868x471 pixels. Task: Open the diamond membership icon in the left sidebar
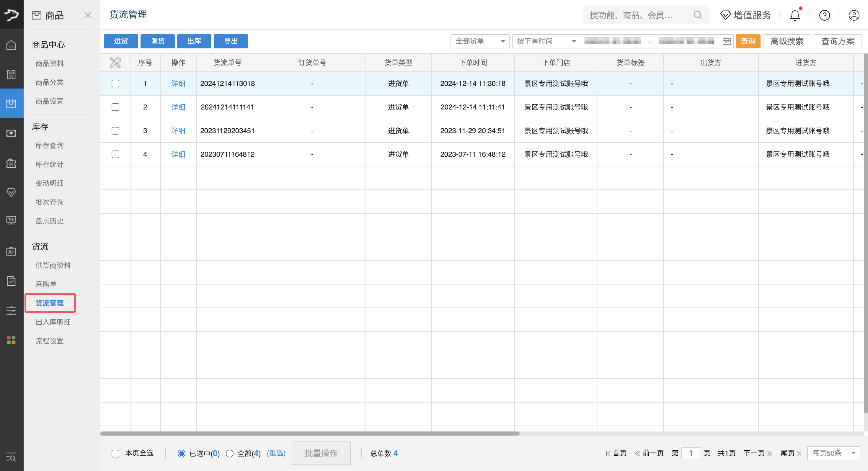coord(11,192)
